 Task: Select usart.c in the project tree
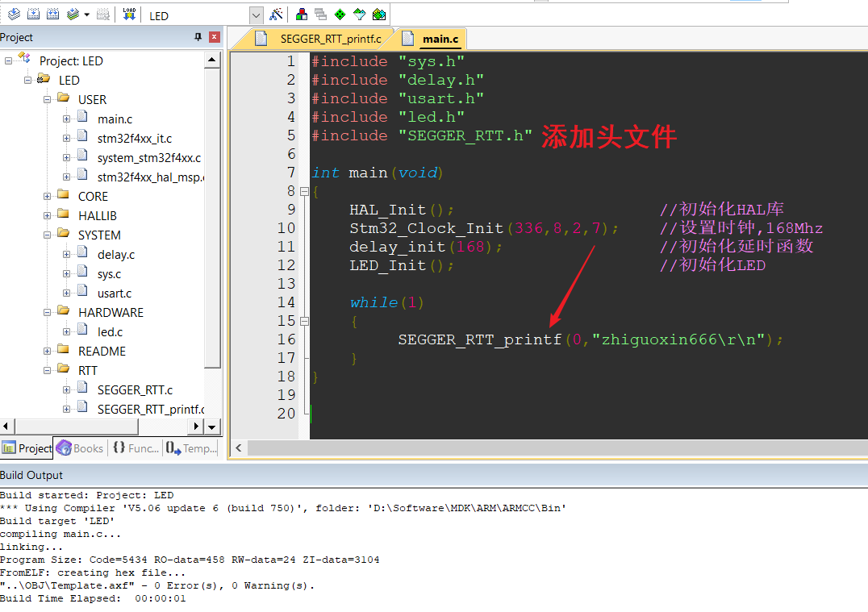[x=114, y=294]
